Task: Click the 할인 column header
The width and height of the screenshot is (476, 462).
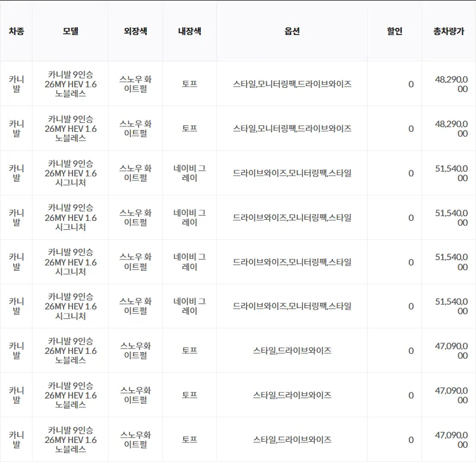Action: [395, 31]
